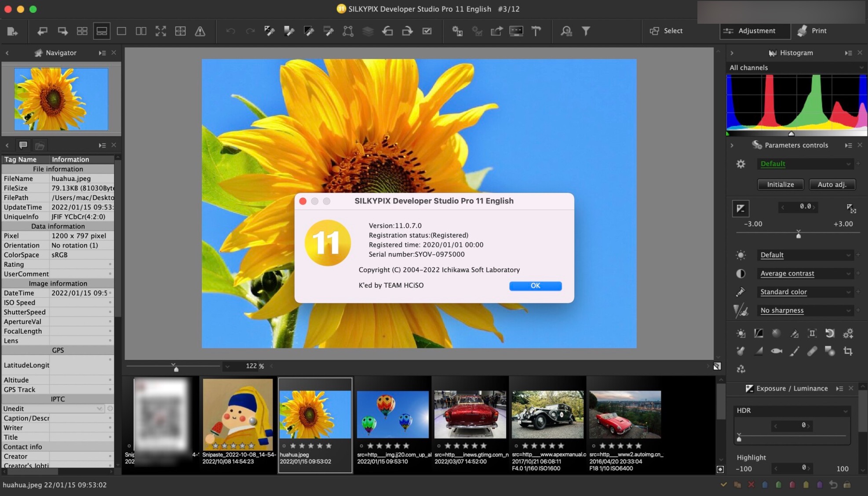
Task: Toggle the lock icon in status bar
Action: tap(847, 485)
